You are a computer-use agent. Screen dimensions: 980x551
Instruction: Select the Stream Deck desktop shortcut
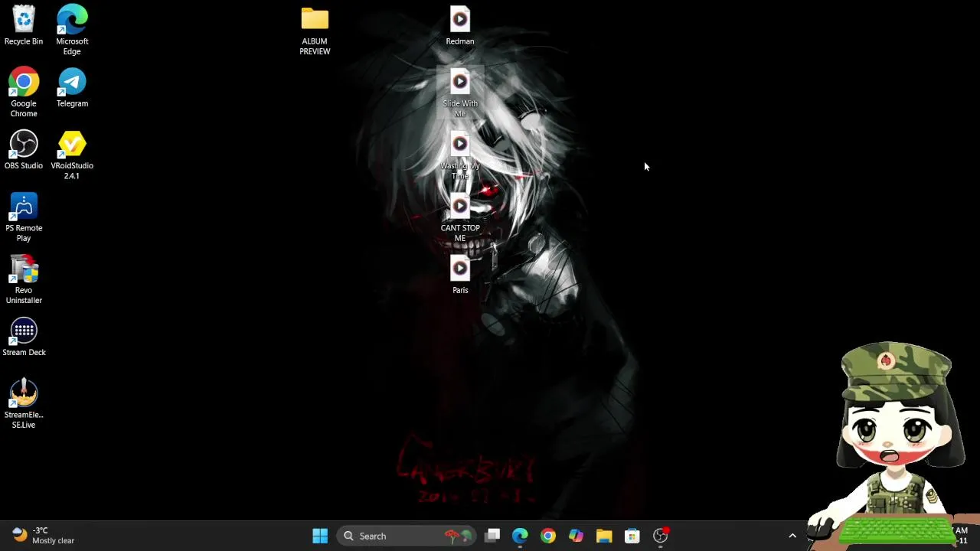[24, 337]
